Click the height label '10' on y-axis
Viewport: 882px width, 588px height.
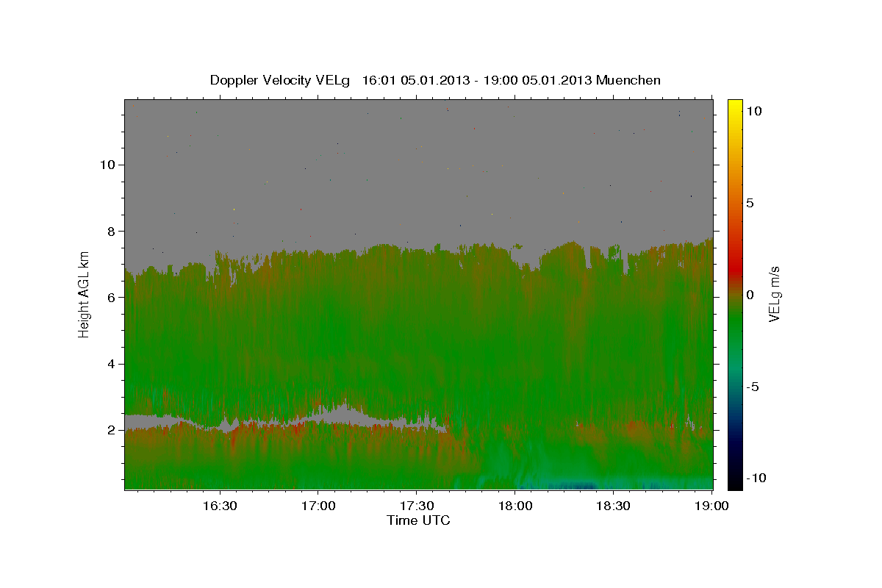[x=110, y=165]
